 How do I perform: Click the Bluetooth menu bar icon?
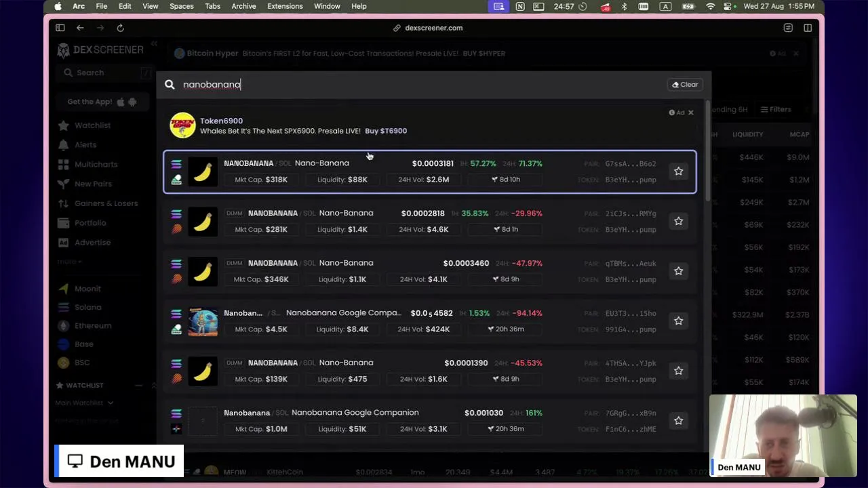(x=624, y=6)
